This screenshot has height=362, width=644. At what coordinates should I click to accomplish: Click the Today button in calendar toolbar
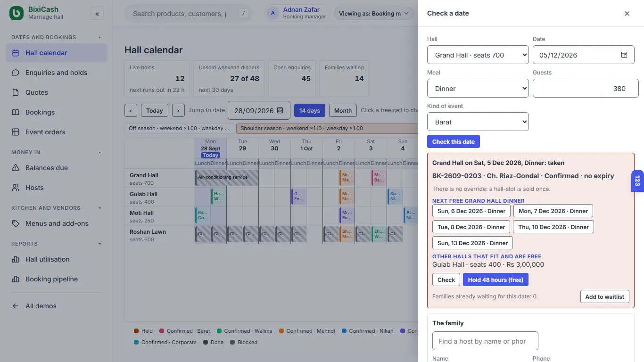tap(155, 110)
